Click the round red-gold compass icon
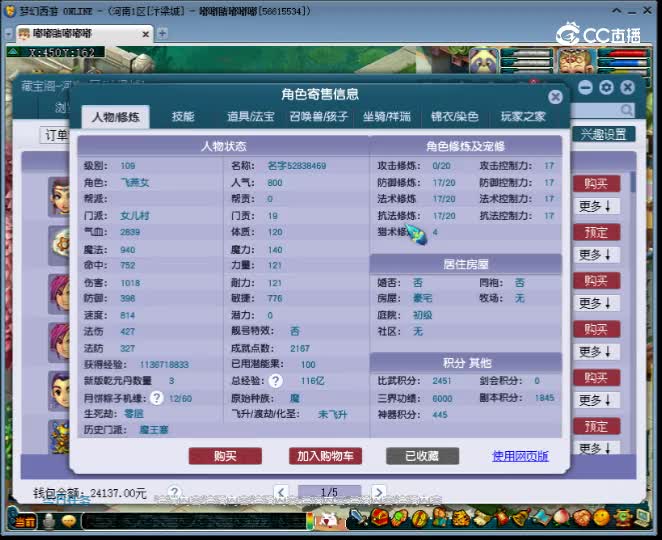The width and height of the screenshot is (662, 540). click(x=420, y=518)
